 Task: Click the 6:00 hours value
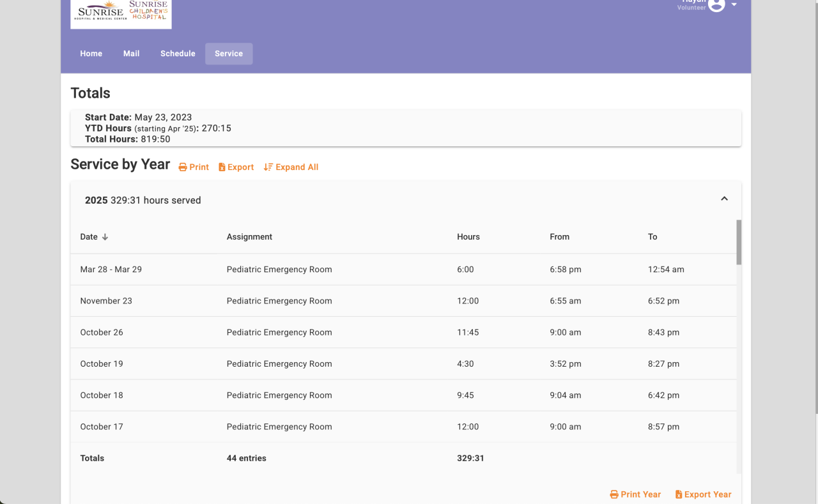[465, 270]
